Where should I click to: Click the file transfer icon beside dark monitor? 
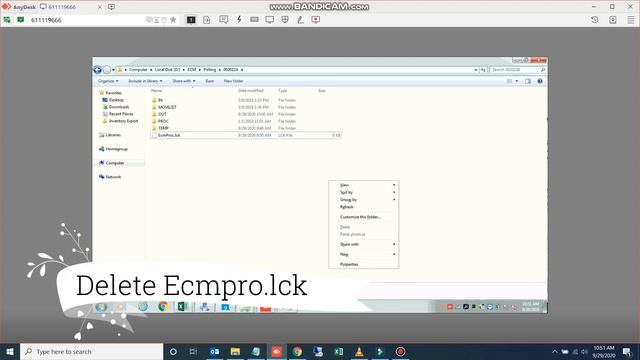tap(207, 20)
